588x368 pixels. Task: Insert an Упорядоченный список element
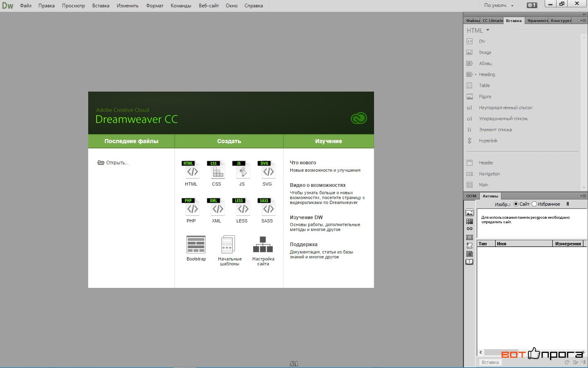[x=497, y=119]
